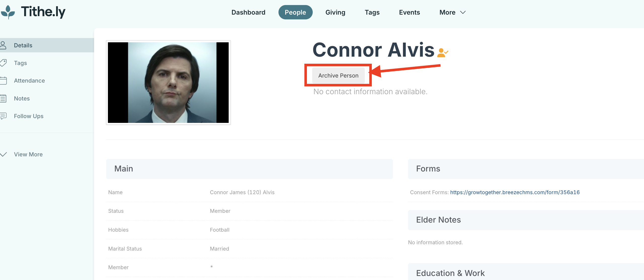Click the orange verified-user icon by the name
This screenshot has width=644, height=280.
(x=442, y=53)
